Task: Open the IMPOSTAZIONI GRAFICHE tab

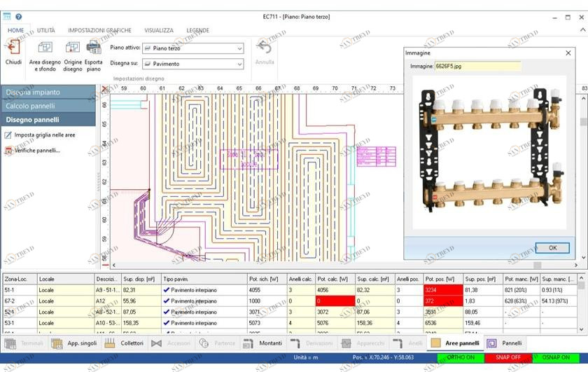Action: pyautogui.click(x=99, y=31)
